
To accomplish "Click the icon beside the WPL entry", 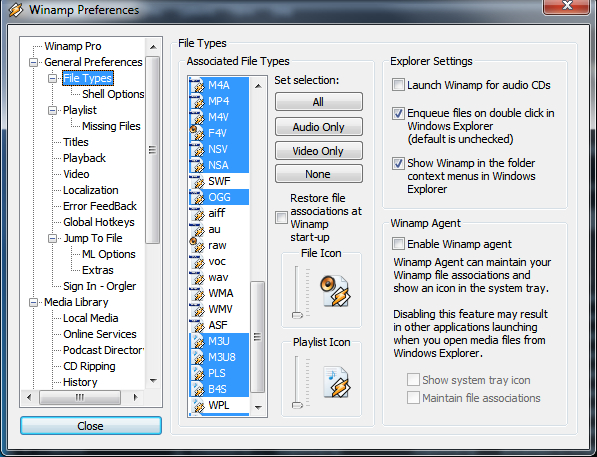I will pyautogui.click(x=197, y=405).
